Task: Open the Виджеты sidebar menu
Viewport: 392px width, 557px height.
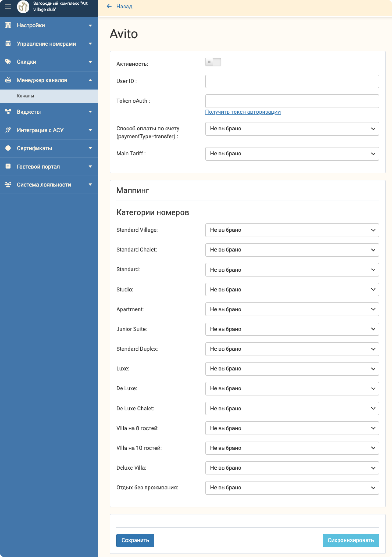Action: pos(49,112)
